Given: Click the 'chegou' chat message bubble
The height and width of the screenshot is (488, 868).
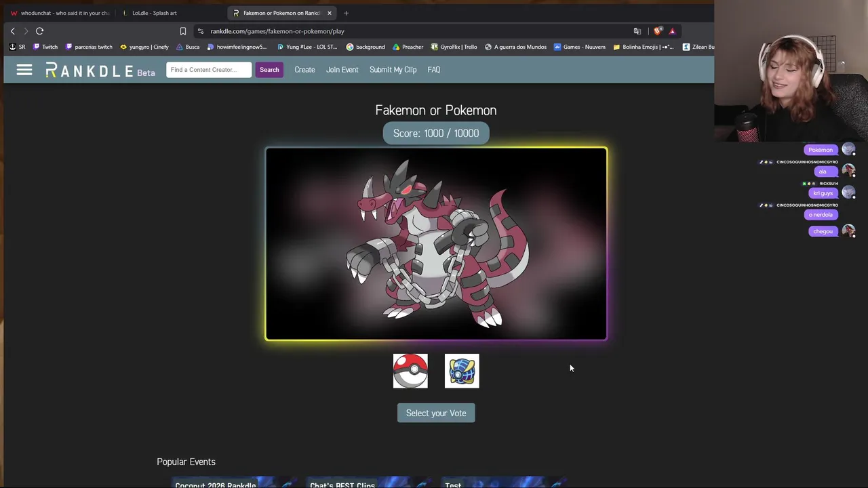Looking at the screenshot, I should 823,232.
